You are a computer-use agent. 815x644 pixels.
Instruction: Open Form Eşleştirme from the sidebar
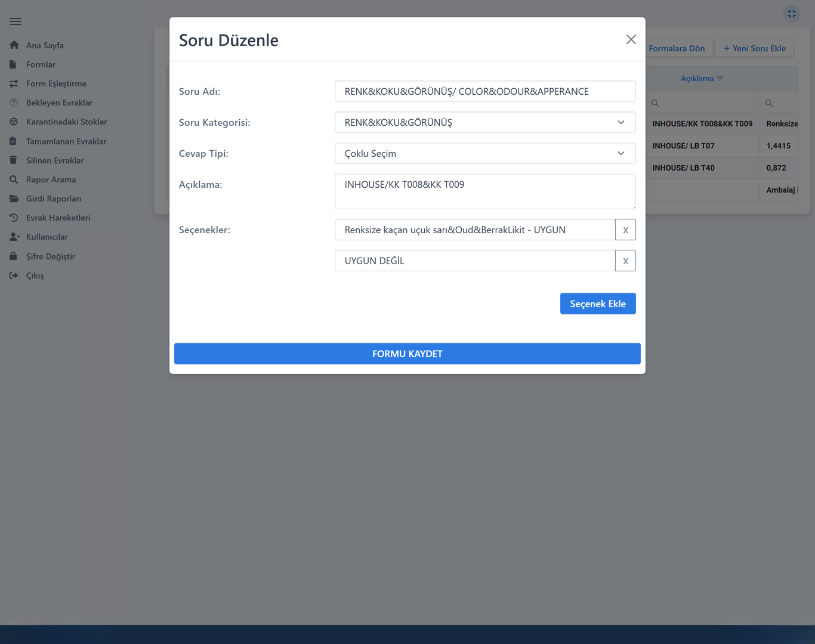coord(56,83)
